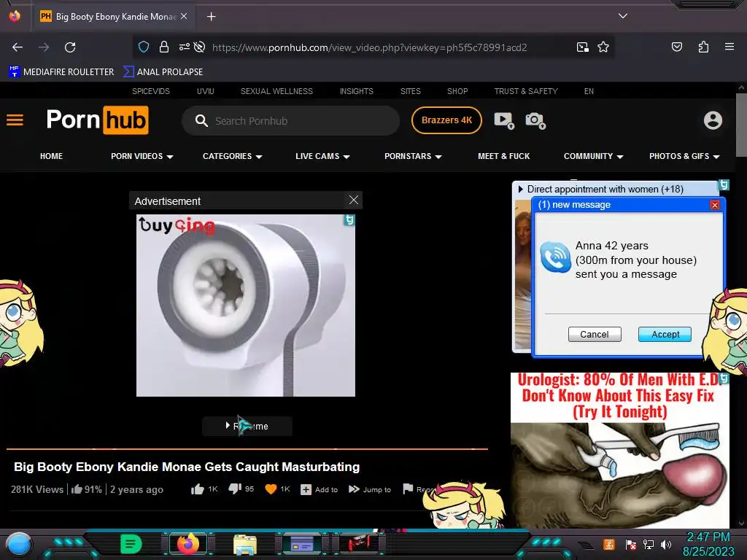The width and height of the screenshot is (747, 560).
Task: Click the Brazzers 4K button
Action: tap(446, 120)
